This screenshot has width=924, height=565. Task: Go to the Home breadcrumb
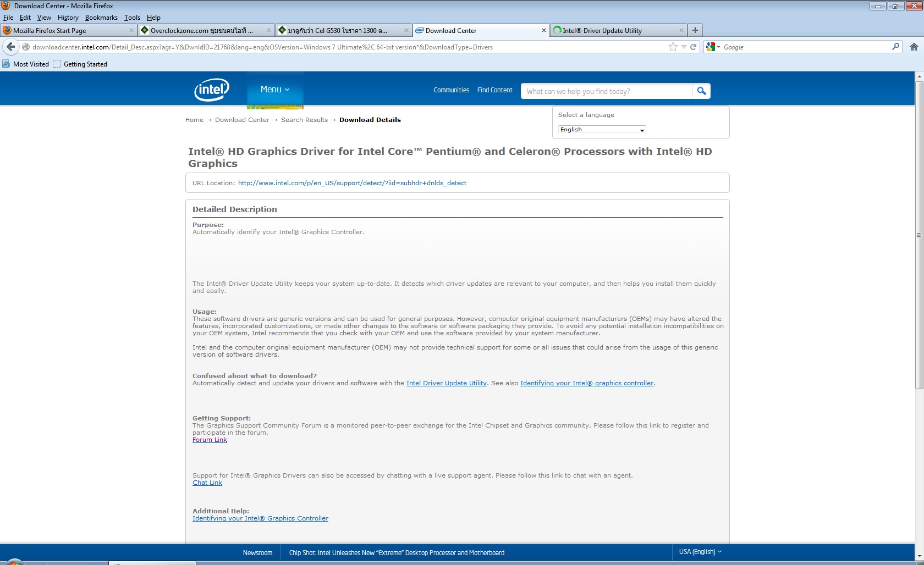(194, 120)
